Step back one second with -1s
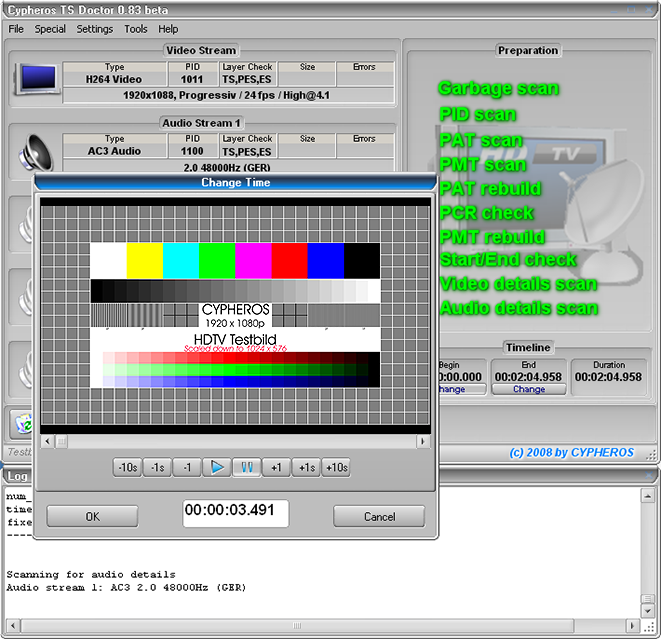The width and height of the screenshot is (661, 639). coord(157,467)
